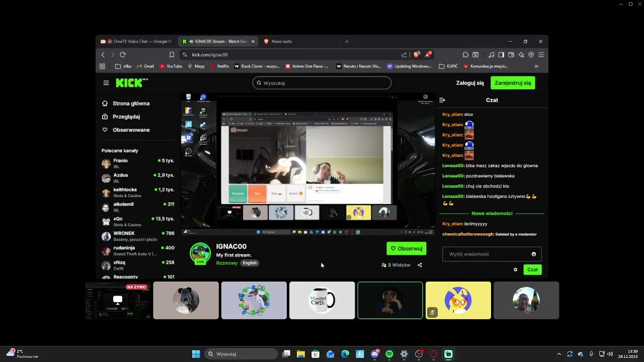The width and height of the screenshot is (644, 362).
Task: Click the Kick search field Wyszukaj
Action: click(x=322, y=83)
